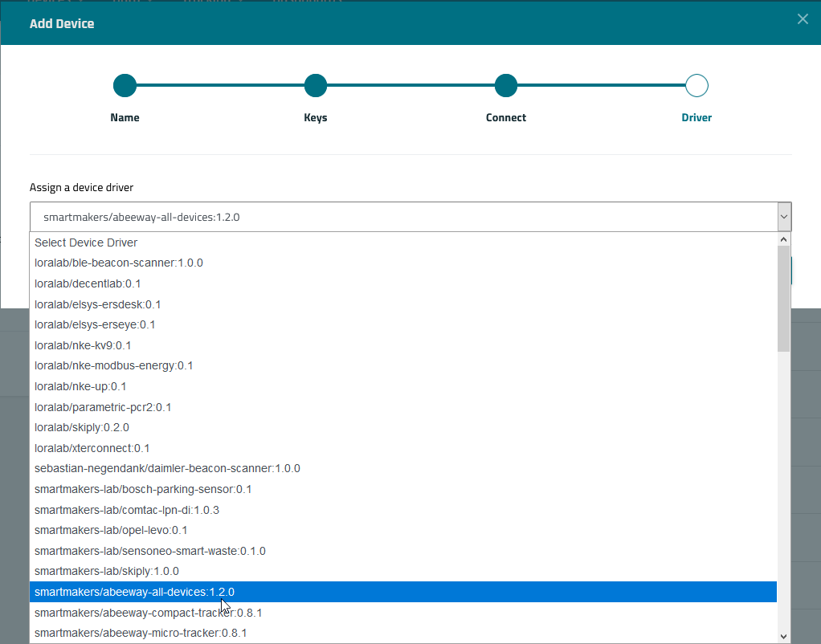This screenshot has height=644, width=821.
Task: Choose loralab/nke-modbus-energy:0.1 driver
Action: 114,365
